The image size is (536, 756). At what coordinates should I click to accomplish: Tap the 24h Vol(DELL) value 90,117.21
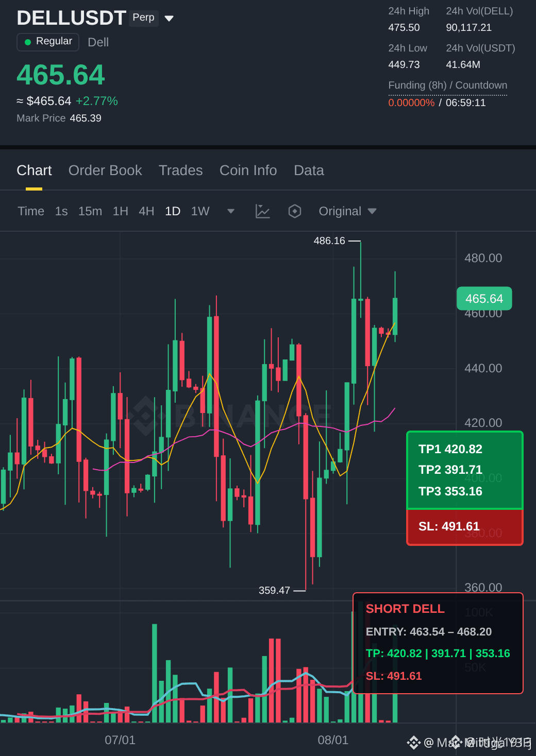469,27
